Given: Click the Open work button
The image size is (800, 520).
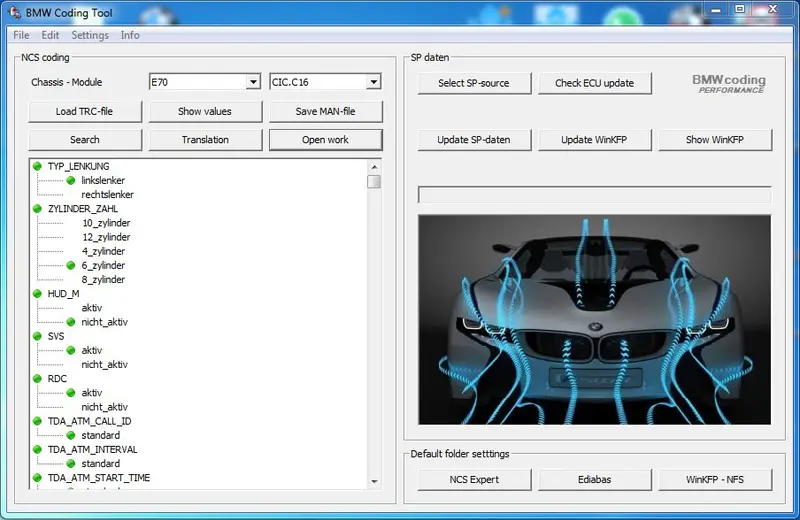Looking at the screenshot, I should point(326,140).
